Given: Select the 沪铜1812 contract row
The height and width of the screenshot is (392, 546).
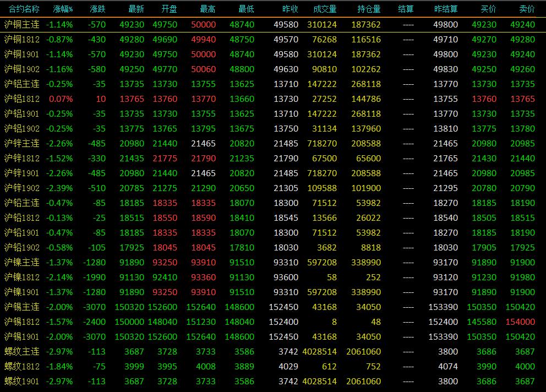Looking at the screenshot, I should tap(273, 40).
